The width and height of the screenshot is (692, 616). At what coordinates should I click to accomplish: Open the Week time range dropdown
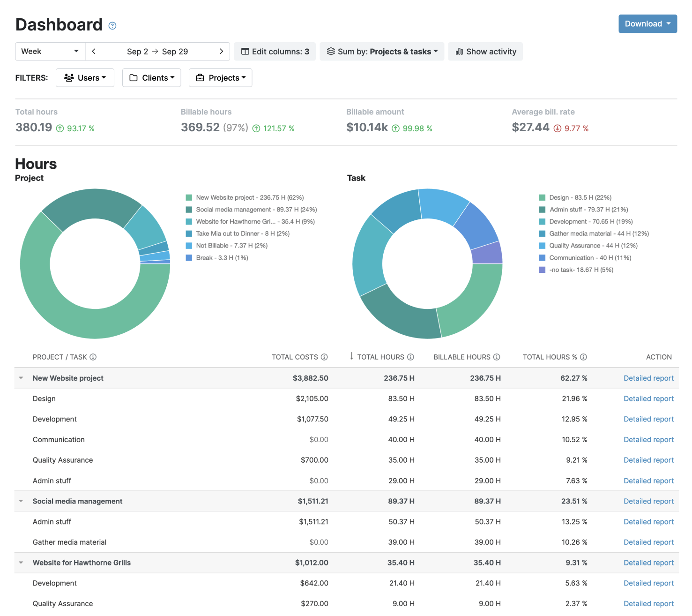(49, 52)
